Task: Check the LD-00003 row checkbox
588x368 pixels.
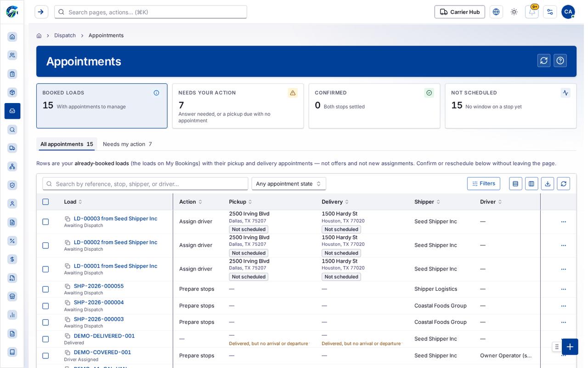Action: tap(45, 222)
